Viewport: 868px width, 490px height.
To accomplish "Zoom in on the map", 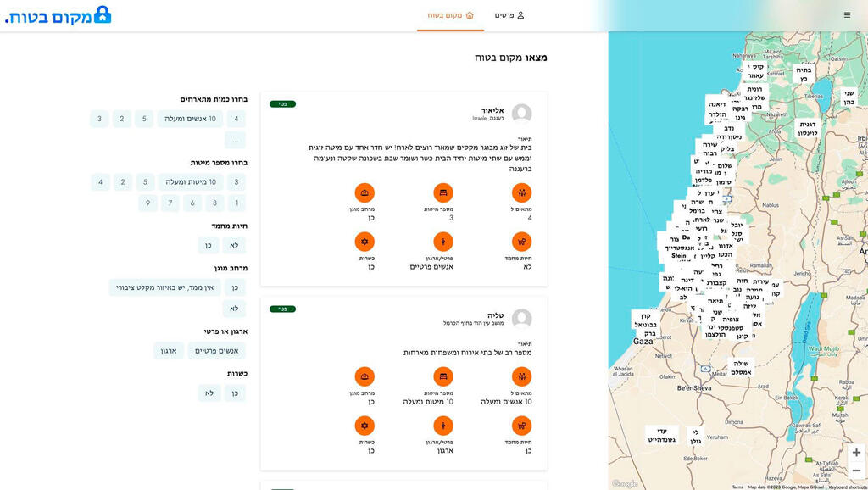I will pyautogui.click(x=856, y=453).
